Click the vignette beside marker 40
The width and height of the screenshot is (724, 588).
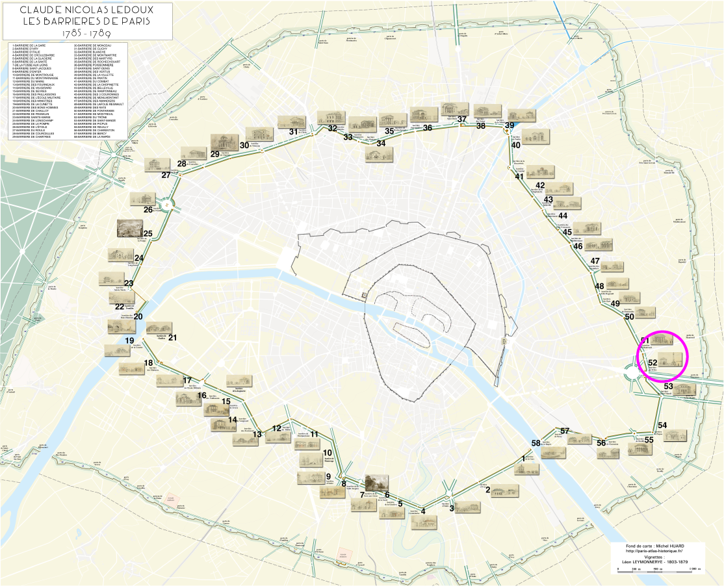coord(536,136)
